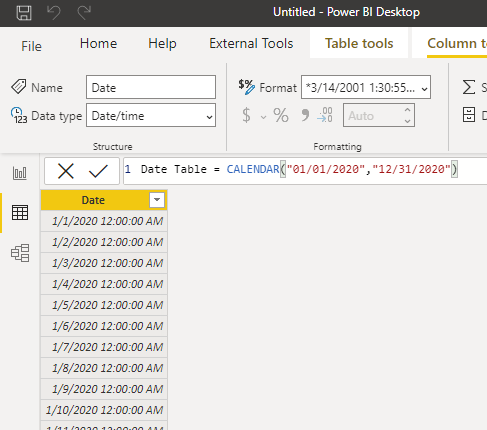Select the 1/1/2020 12:00:00 AM cell
The width and height of the screenshot is (487, 430).
coord(104,221)
